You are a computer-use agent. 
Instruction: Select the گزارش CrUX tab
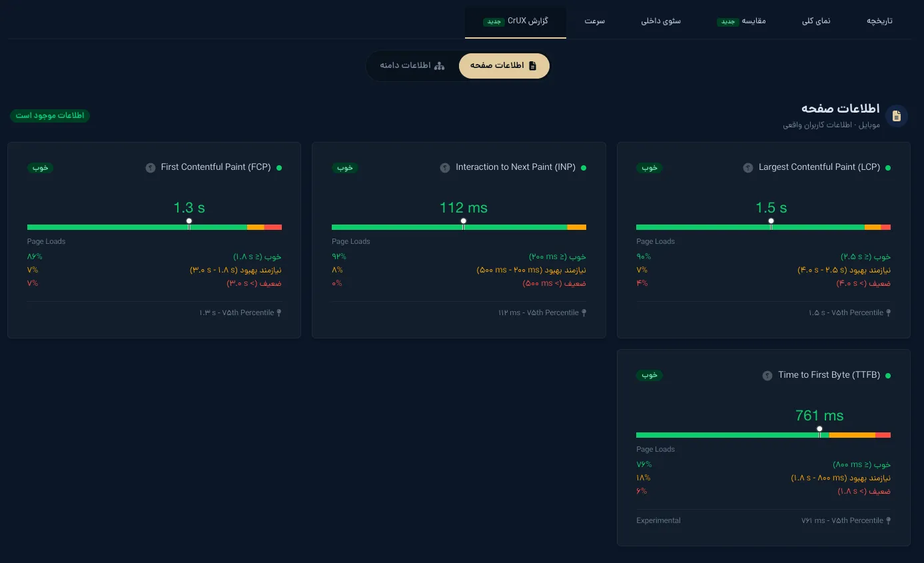pyautogui.click(x=516, y=21)
